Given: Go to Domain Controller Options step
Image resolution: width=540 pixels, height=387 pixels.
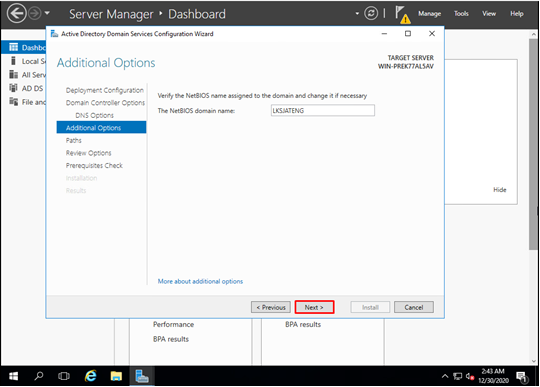Looking at the screenshot, I should click(x=105, y=103).
